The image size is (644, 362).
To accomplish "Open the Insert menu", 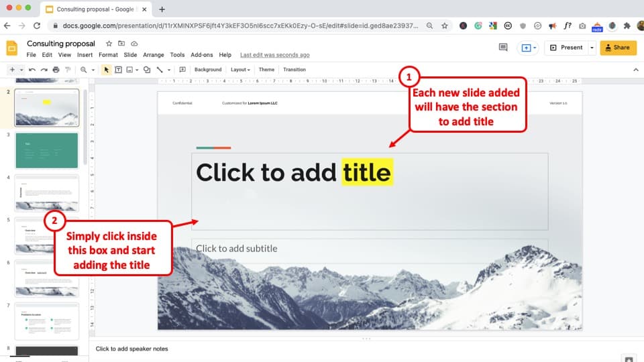I will click(85, 55).
